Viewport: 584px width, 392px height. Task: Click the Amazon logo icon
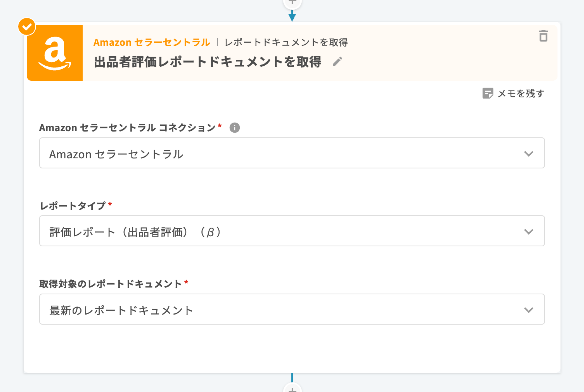coord(55,53)
